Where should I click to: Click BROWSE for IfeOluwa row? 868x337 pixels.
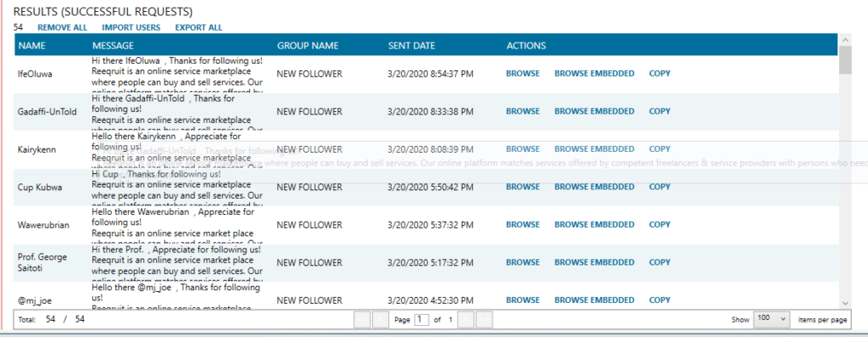tap(522, 73)
